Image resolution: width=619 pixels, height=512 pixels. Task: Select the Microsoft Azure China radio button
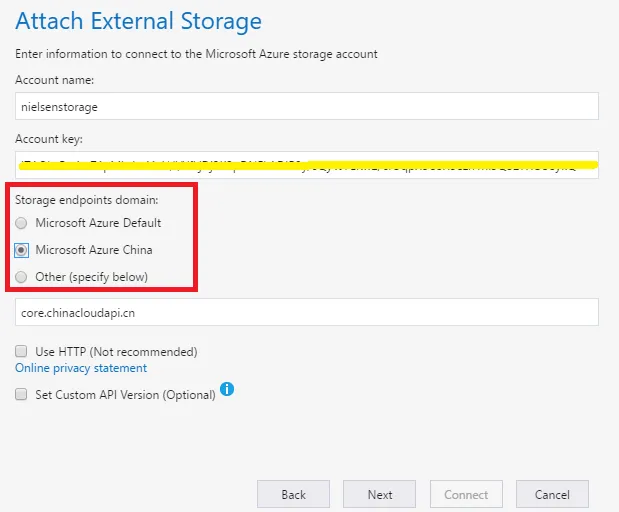22,250
